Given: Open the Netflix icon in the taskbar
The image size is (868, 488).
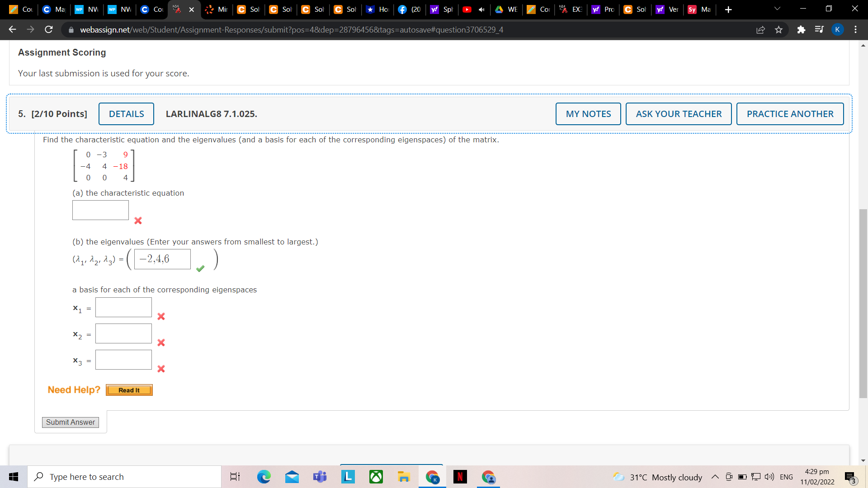Looking at the screenshot, I should click(x=460, y=477).
